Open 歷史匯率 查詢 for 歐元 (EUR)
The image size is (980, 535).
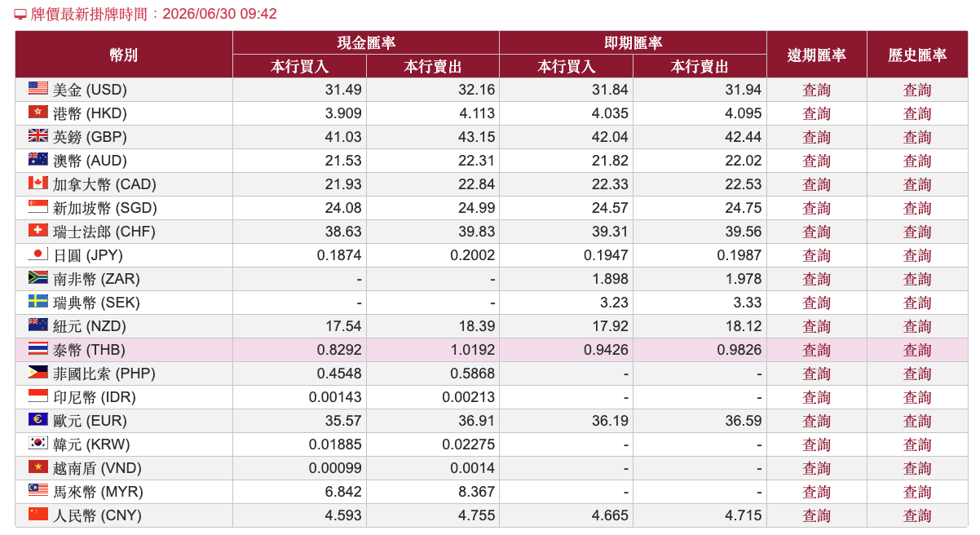pyautogui.click(x=917, y=421)
